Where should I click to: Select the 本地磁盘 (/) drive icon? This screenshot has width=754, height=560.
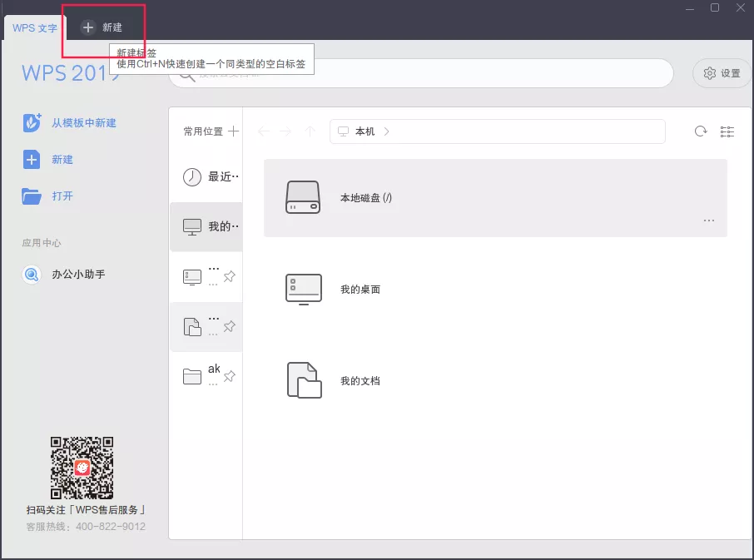coord(303,197)
